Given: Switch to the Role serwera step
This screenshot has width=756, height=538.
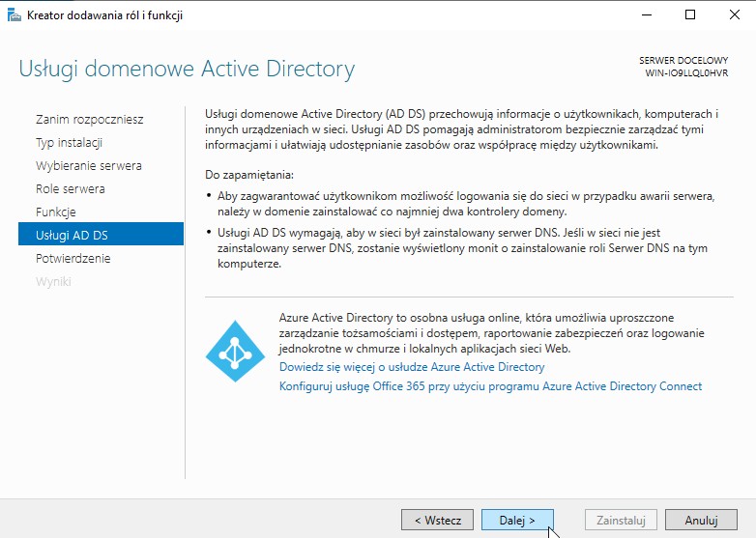Looking at the screenshot, I should click(x=70, y=189).
